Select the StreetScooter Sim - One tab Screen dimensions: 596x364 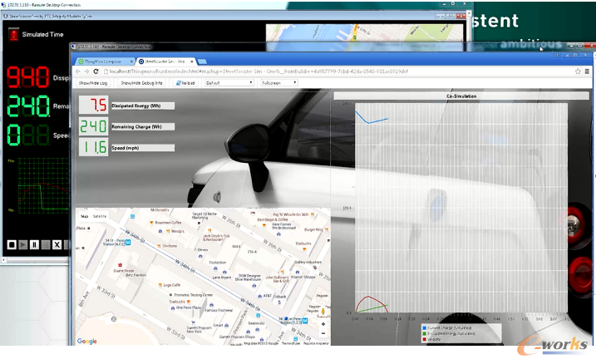coord(165,61)
